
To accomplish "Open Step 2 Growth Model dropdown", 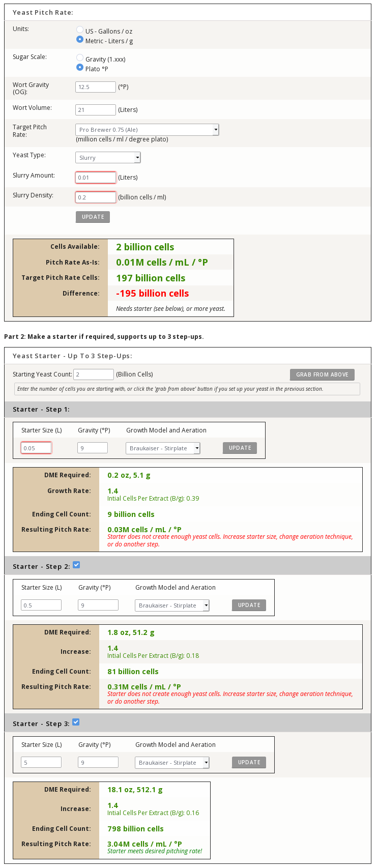I will coord(172,605).
